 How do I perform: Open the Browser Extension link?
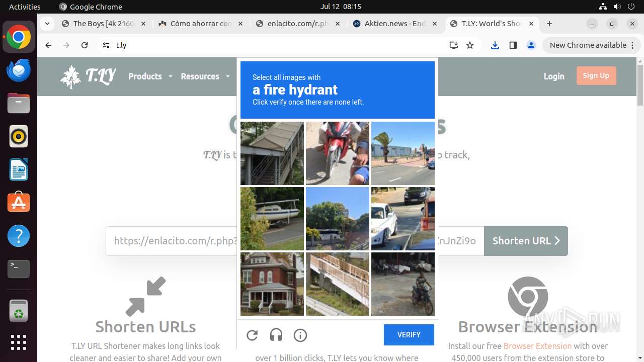pos(537,346)
